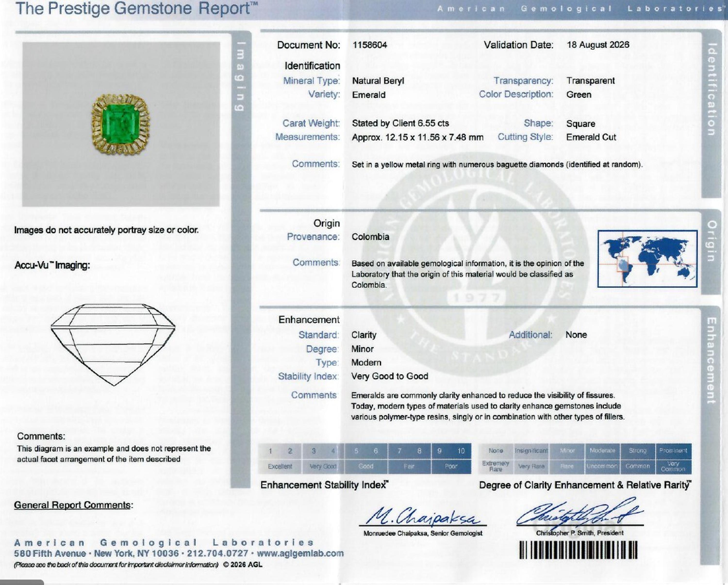Screen dimensions: 728x585
Task: Click the "Document No:" label
Action: pos(309,45)
